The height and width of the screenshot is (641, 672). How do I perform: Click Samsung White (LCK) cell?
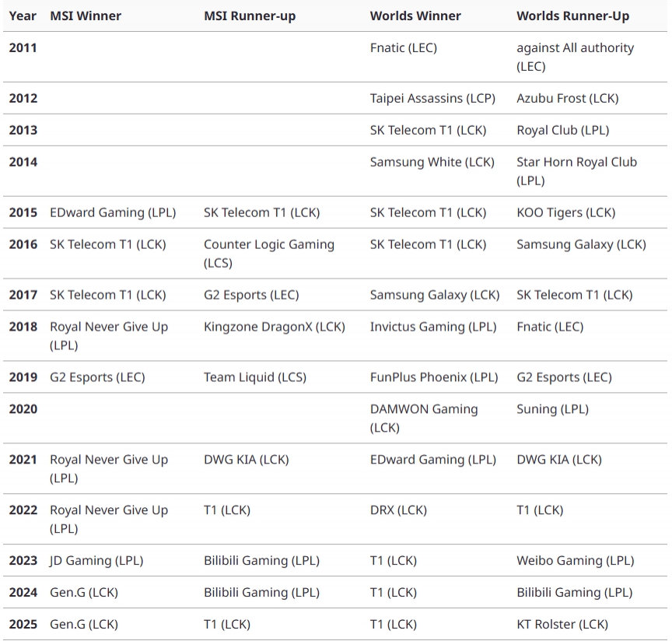[432, 162]
